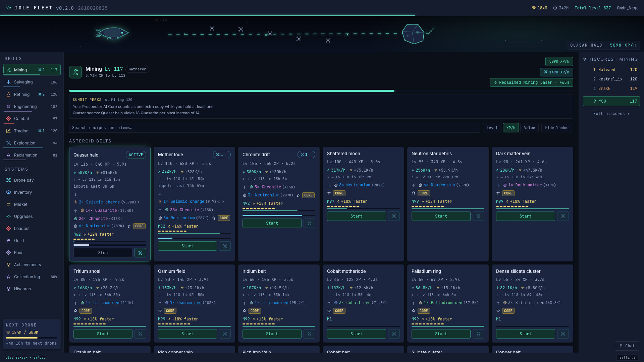Select the XP/h sort option
Screen dimensions: 644x362
[511, 128]
